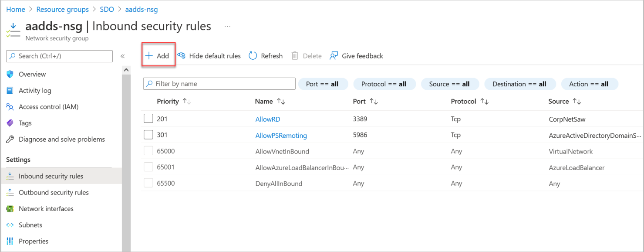
Task: Click the AllowAzureLoadBalancerInBound rule name
Action: [x=302, y=167]
